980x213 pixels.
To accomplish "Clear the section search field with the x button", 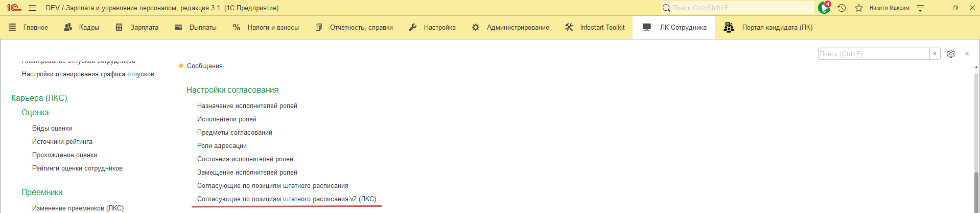I will (935, 54).
